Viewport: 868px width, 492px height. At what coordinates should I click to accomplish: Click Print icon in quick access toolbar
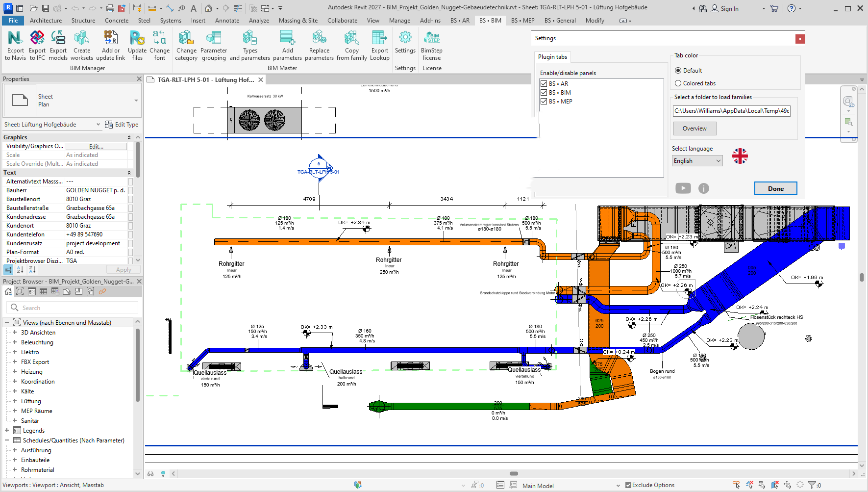click(110, 8)
